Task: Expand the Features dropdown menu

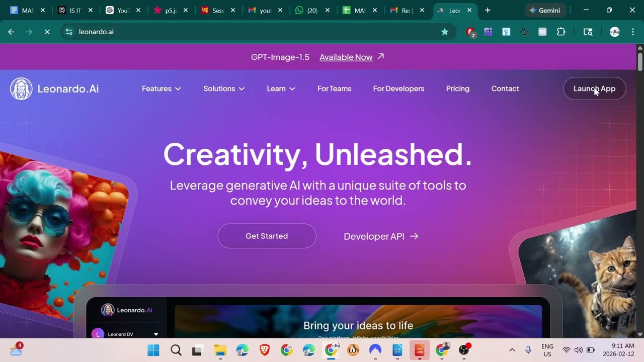Action: (161, 88)
